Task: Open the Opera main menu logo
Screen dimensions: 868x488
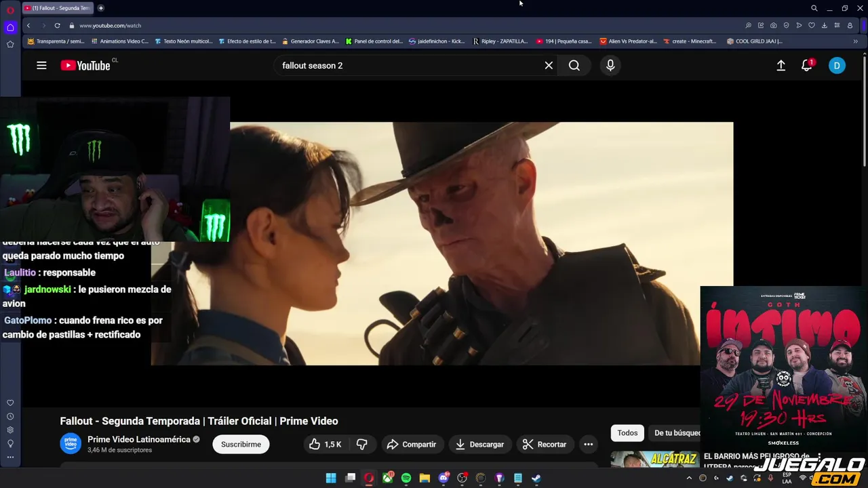Action: pos(10,9)
